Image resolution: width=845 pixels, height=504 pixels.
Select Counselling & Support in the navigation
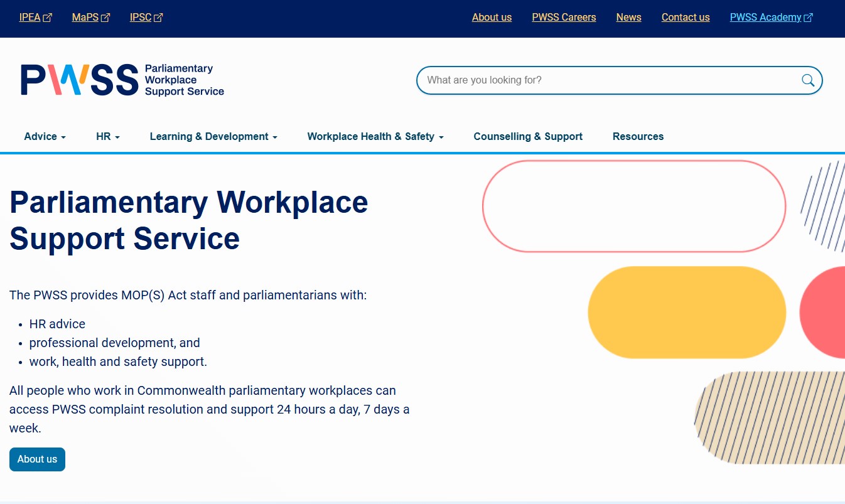(527, 136)
